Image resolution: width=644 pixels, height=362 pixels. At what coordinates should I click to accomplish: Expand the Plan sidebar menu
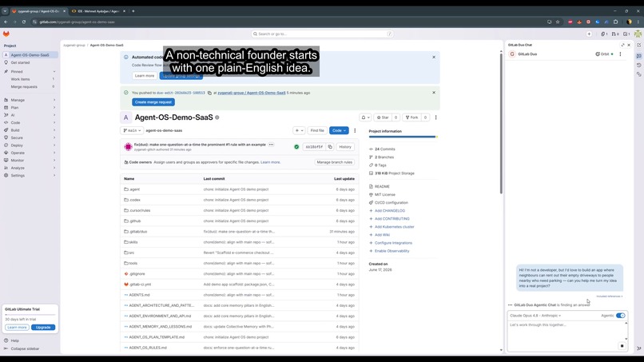29,108
